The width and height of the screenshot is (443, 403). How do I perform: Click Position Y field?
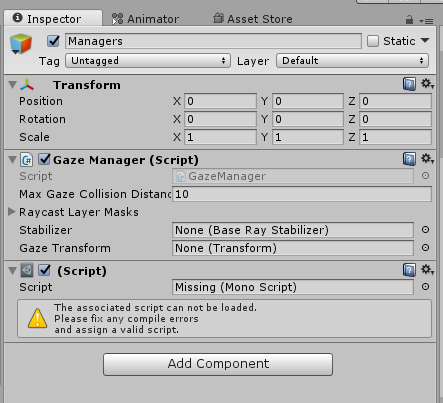[x=308, y=101]
